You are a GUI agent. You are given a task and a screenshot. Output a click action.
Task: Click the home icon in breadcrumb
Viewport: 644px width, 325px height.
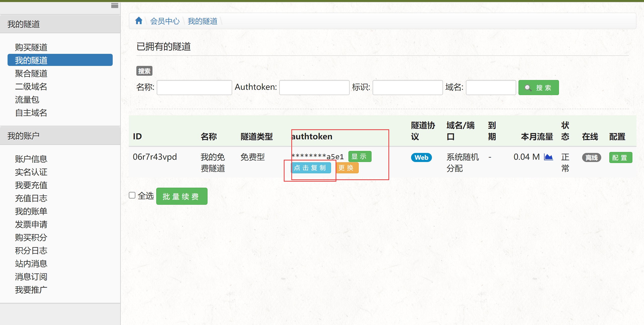click(x=139, y=21)
